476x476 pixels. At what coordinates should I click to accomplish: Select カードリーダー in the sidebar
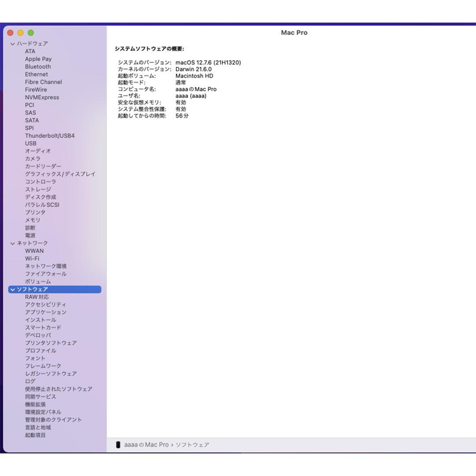click(43, 166)
